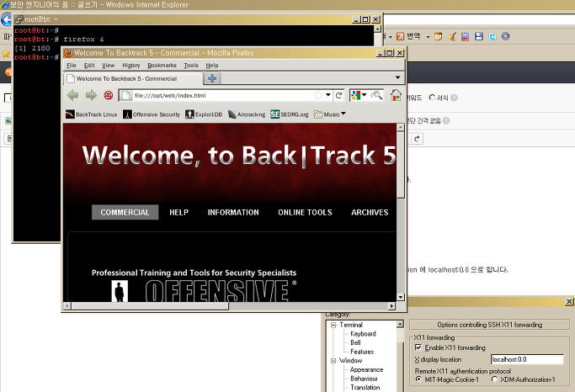
Task: Open the Aircrack-ng bookmark
Action: click(247, 114)
